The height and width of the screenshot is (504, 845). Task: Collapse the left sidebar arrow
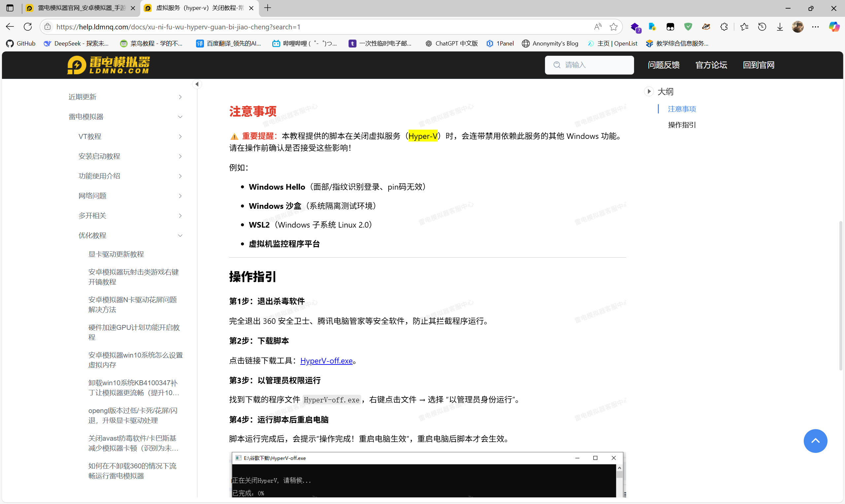[197, 84]
